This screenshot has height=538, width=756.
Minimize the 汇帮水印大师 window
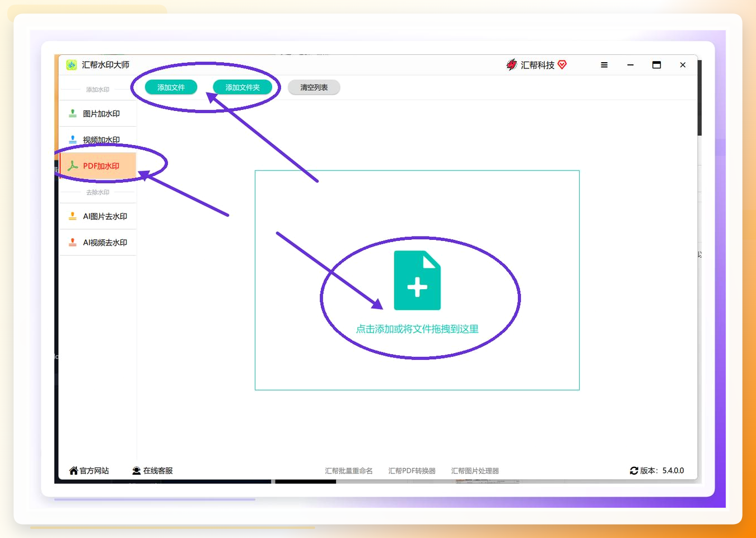(x=631, y=65)
